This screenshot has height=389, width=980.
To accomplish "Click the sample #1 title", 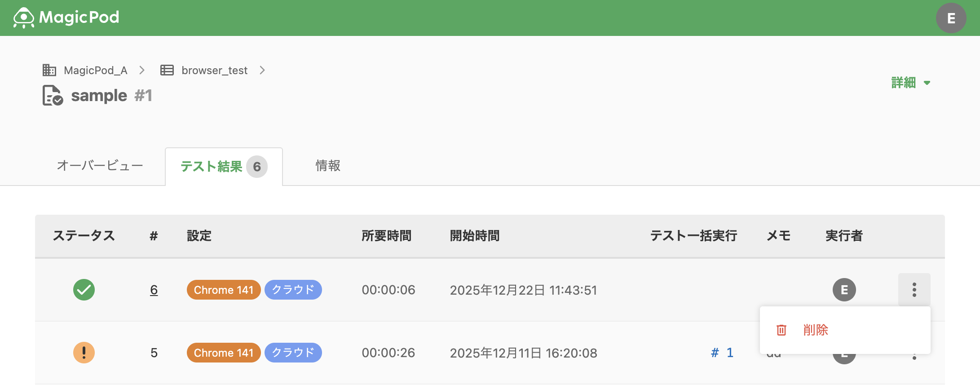I will point(111,96).
